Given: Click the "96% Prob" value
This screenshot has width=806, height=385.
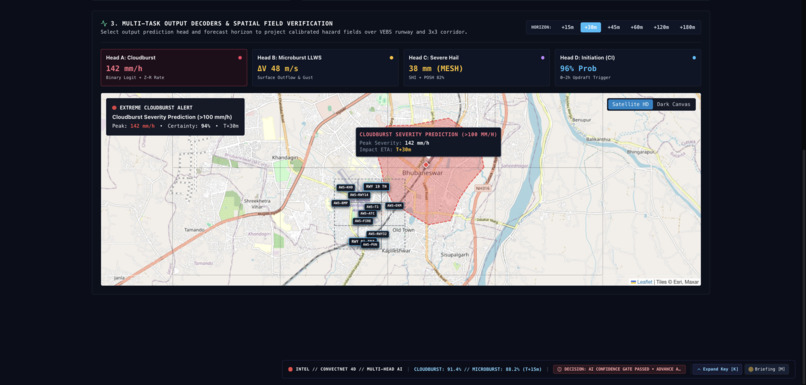Looking at the screenshot, I should pyautogui.click(x=578, y=68).
